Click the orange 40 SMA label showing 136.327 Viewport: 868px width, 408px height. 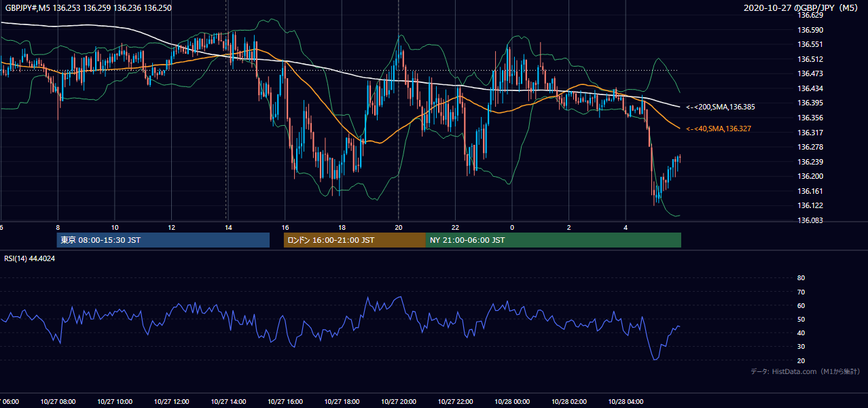(x=719, y=129)
